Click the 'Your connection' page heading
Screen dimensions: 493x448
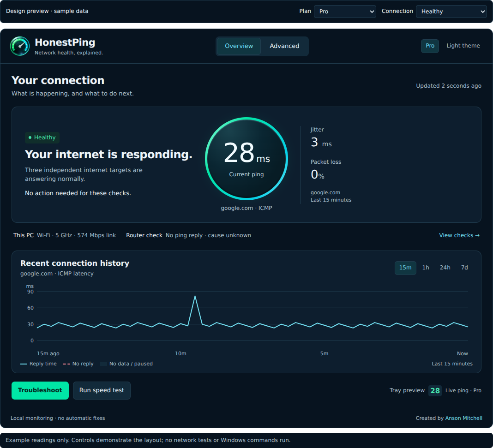click(x=58, y=80)
